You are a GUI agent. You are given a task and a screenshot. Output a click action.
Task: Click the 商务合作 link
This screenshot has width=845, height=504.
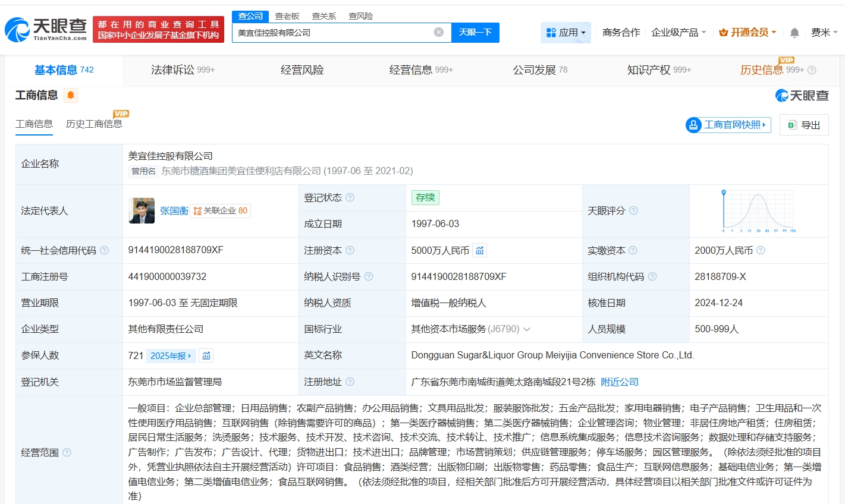(x=621, y=33)
